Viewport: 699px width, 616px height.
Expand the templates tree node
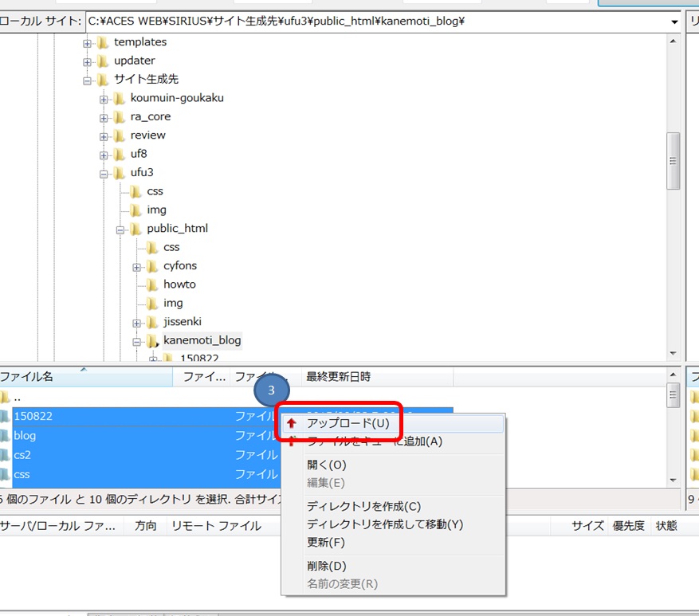[x=85, y=41]
